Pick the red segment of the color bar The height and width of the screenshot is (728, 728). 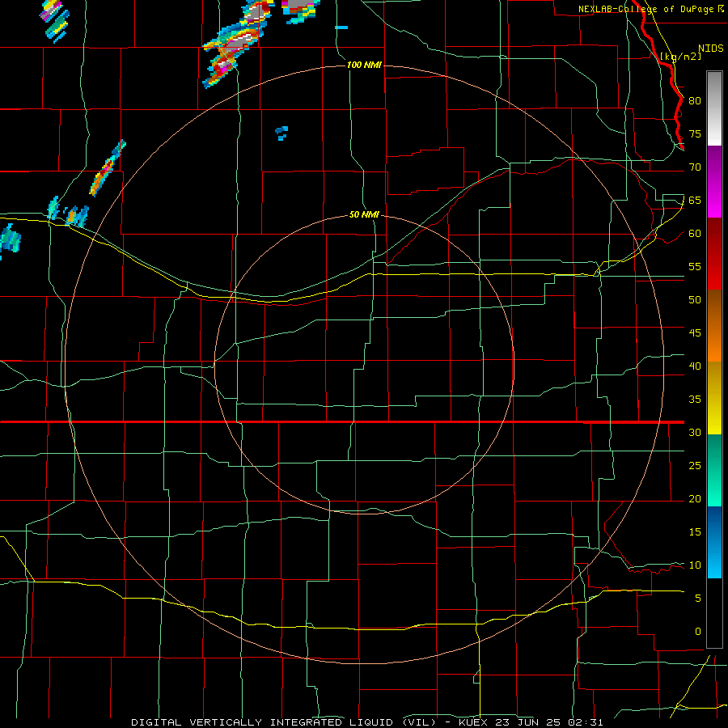click(x=714, y=254)
